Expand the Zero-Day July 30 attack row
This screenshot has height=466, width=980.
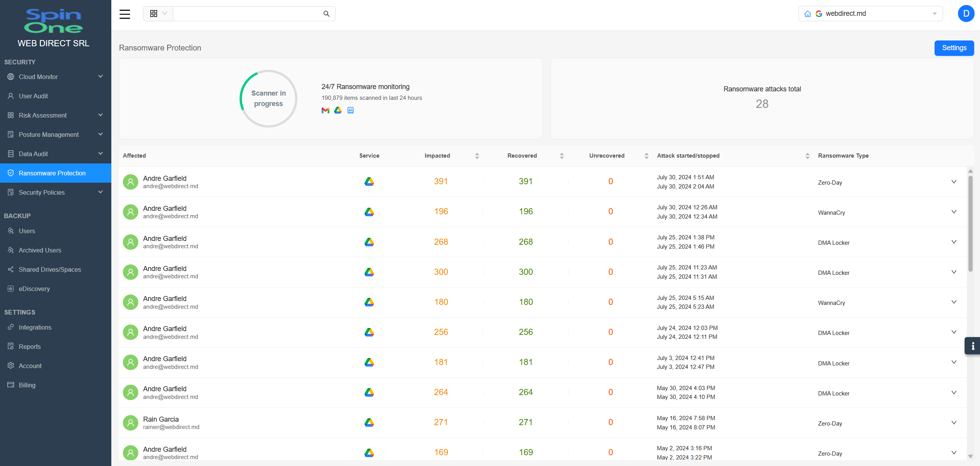coord(954,182)
